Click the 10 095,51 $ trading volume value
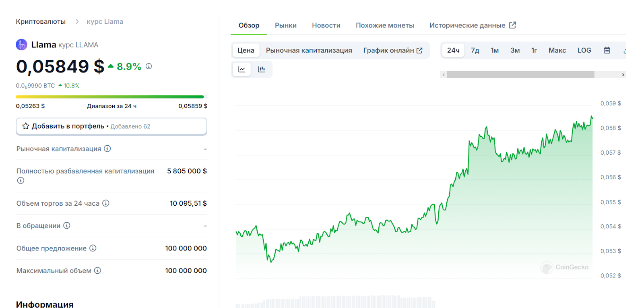 tap(188, 203)
